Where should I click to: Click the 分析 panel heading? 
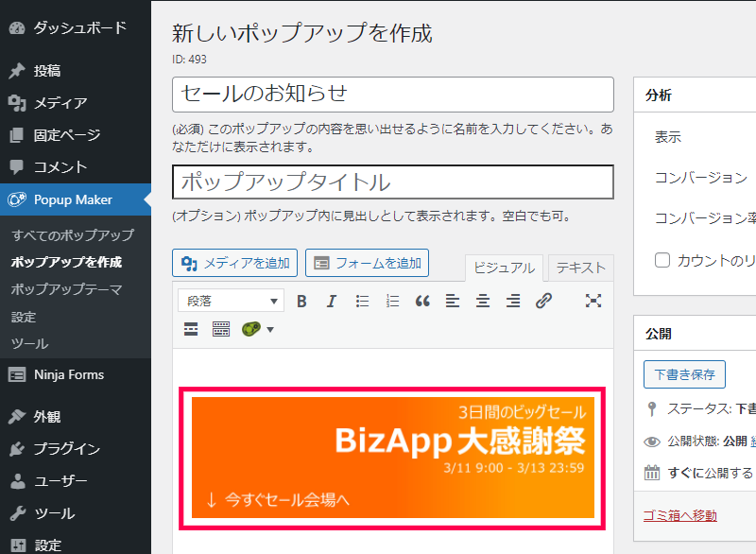[659, 95]
